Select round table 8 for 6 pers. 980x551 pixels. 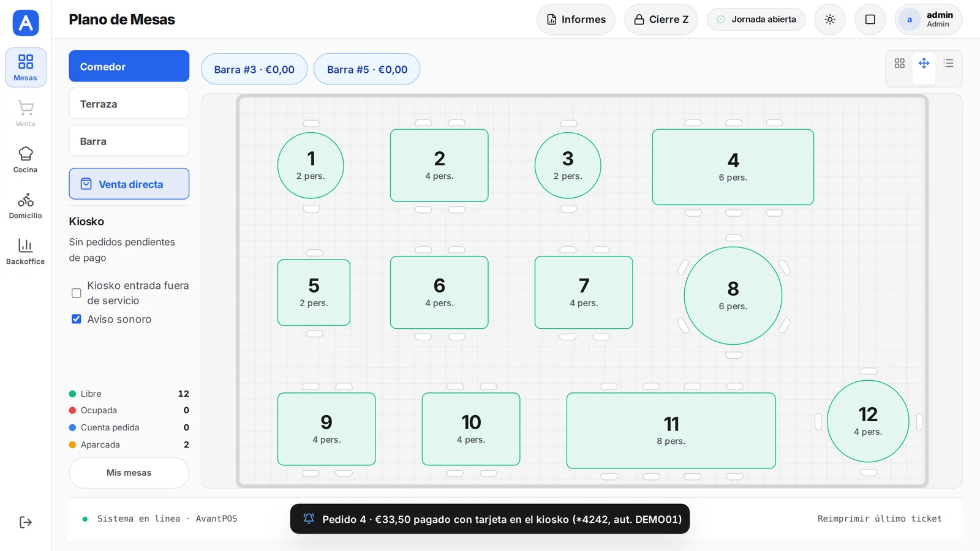[733, 296]
